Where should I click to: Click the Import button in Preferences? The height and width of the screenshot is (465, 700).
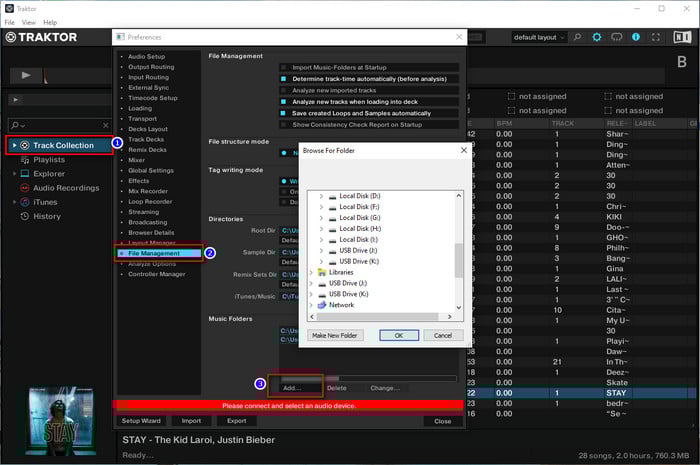click(191, 421)
